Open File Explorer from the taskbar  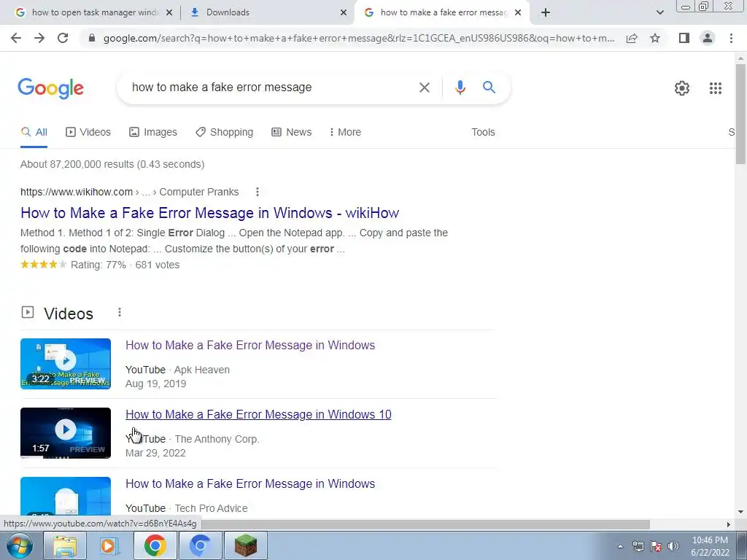[x=65, y=545]
